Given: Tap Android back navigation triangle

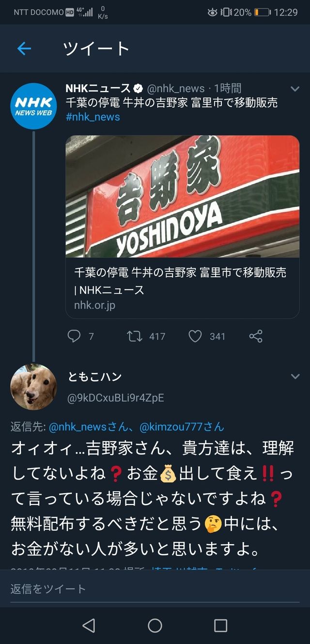Looking at the screenshot, I should 89,626.
